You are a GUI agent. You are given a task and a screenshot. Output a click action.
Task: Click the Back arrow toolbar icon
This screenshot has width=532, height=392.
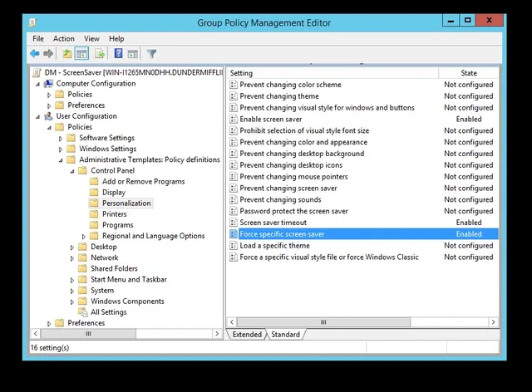click(35, 54)
